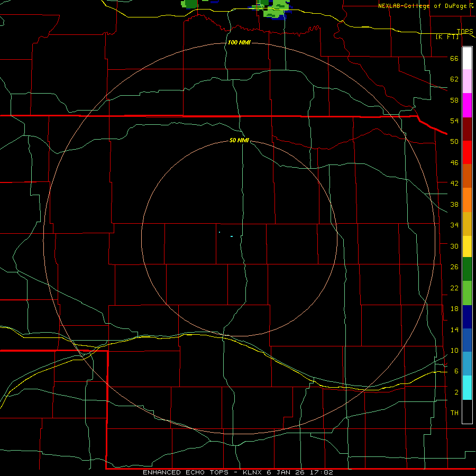Image resolution: width=476 pixels, height=476 pixels.
Task: Click the white swatch in the tops legend
Action: point(467,58)
